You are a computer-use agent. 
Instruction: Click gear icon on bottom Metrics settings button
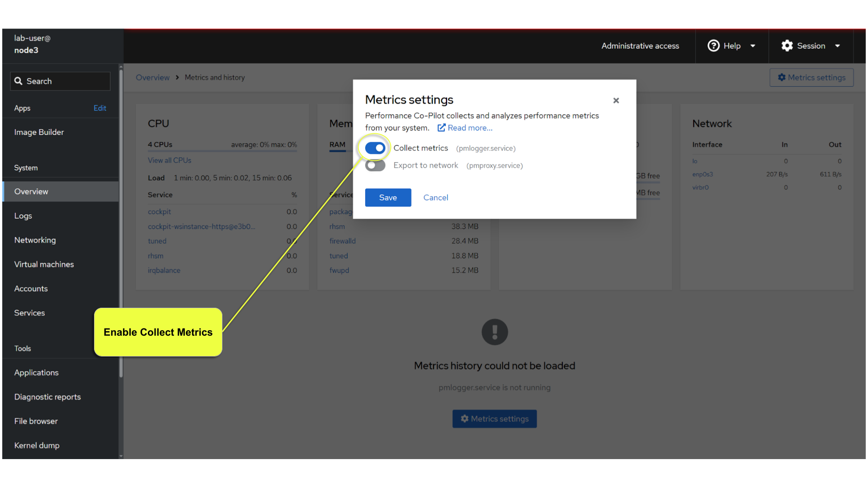point(464,419)
